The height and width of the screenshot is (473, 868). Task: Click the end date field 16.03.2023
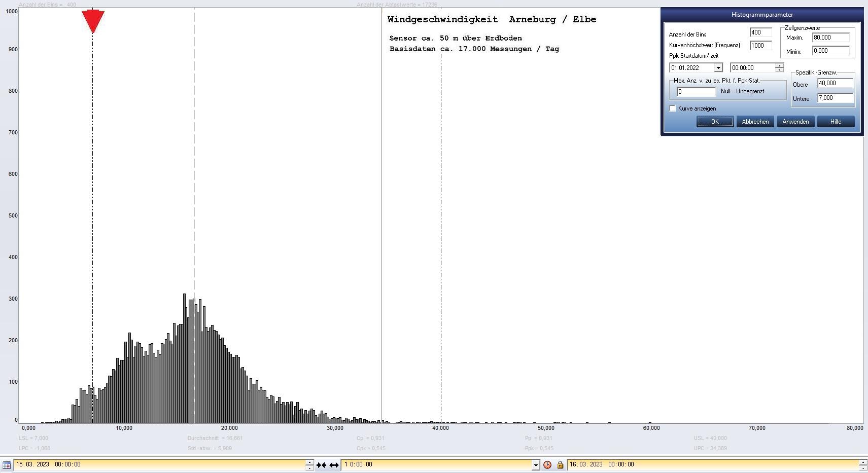[713, 465]
